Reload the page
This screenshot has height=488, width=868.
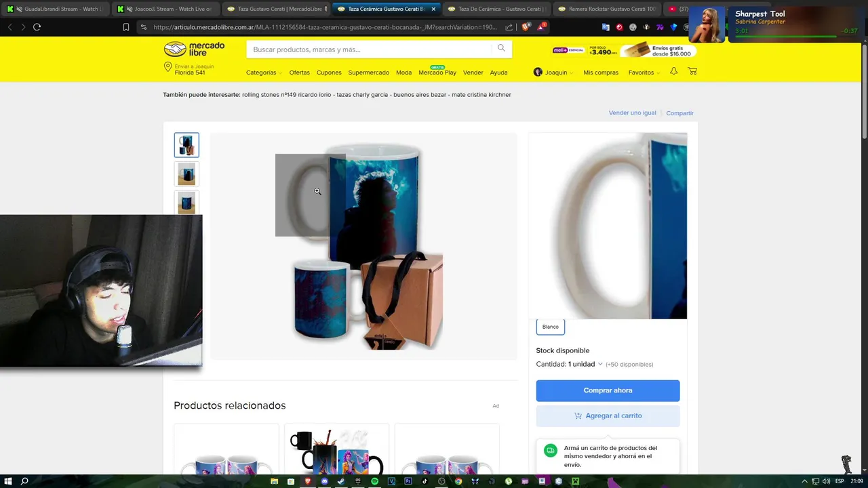(37, 27)
